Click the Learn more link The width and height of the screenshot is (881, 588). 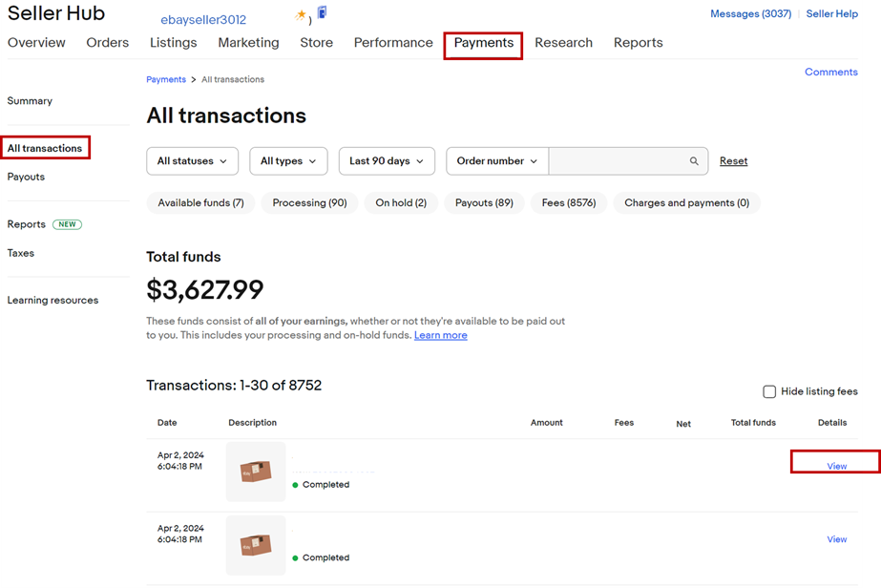441,335
